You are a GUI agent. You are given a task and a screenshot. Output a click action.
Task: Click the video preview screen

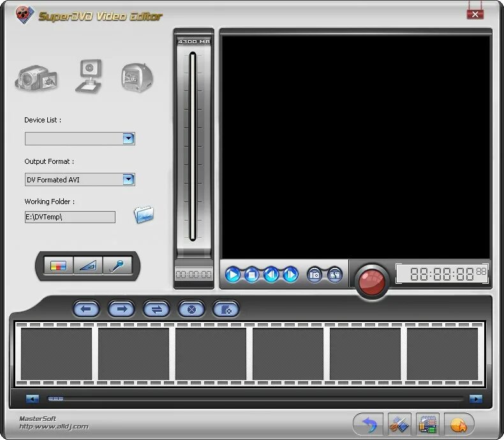(356, 147)
